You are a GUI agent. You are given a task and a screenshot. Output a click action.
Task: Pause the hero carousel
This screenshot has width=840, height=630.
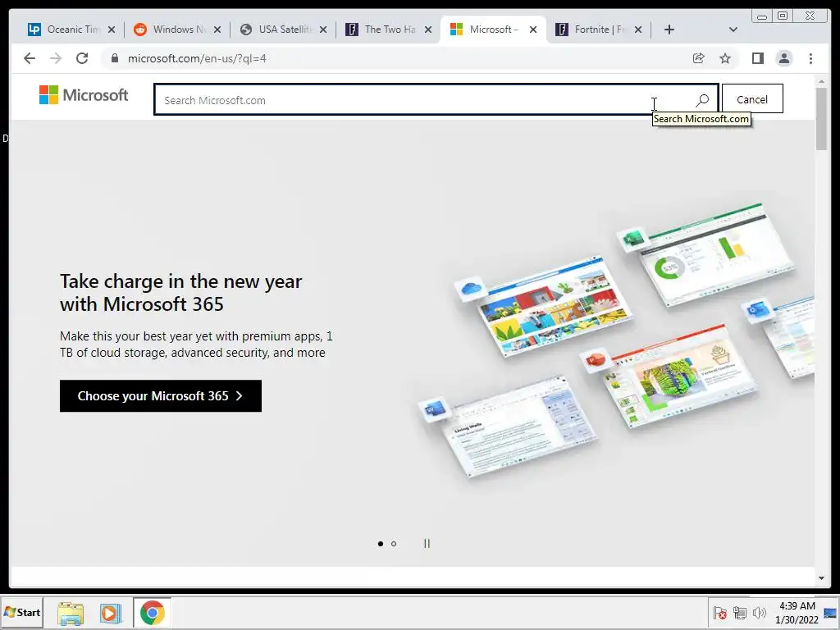tap(427, 544)
